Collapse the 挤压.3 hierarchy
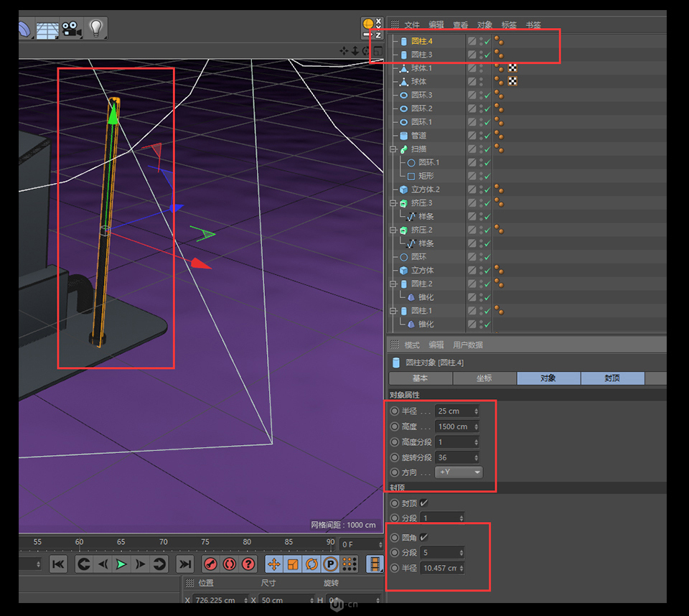The width and height of the screenshot is (689, 616). point(393,202)
